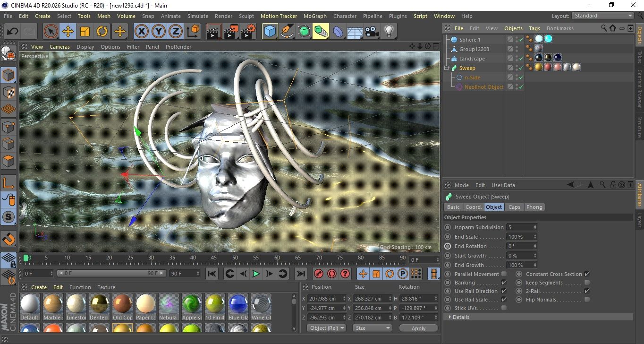This screenshot has width=644, height=344.
Task: Enable the Snap magnet icon
Action: 8,238
